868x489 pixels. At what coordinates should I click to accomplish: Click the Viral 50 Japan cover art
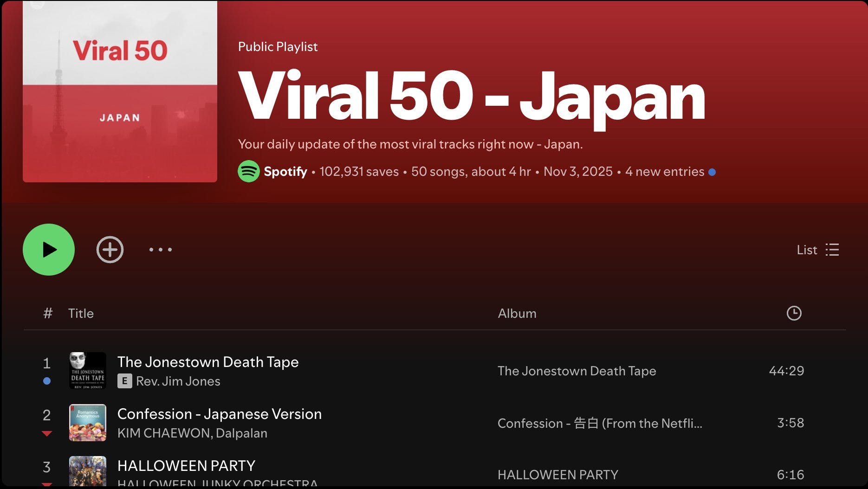tap(120, 91)
